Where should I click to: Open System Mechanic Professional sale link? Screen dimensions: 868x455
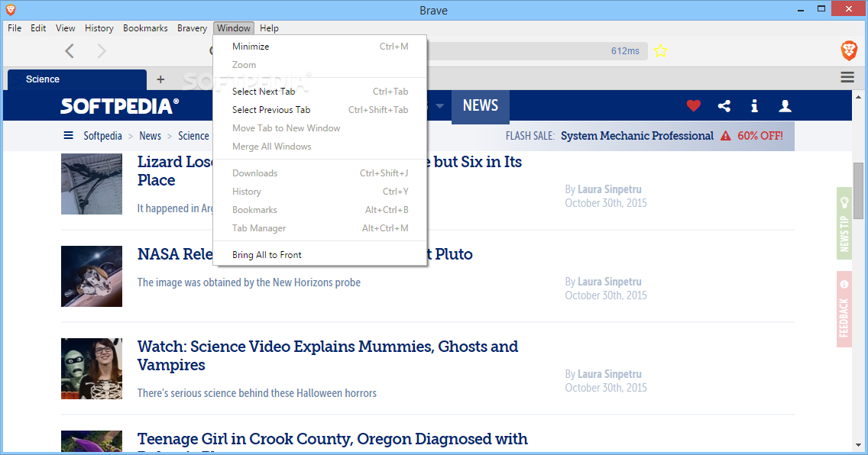point(637,136)
